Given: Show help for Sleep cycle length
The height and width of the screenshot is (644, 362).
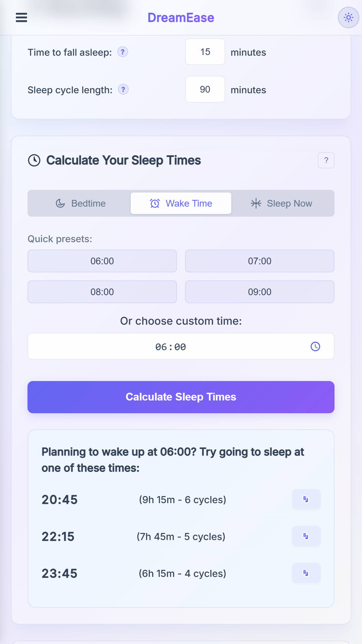Looking at the screenshot, I should click(123, 90).
